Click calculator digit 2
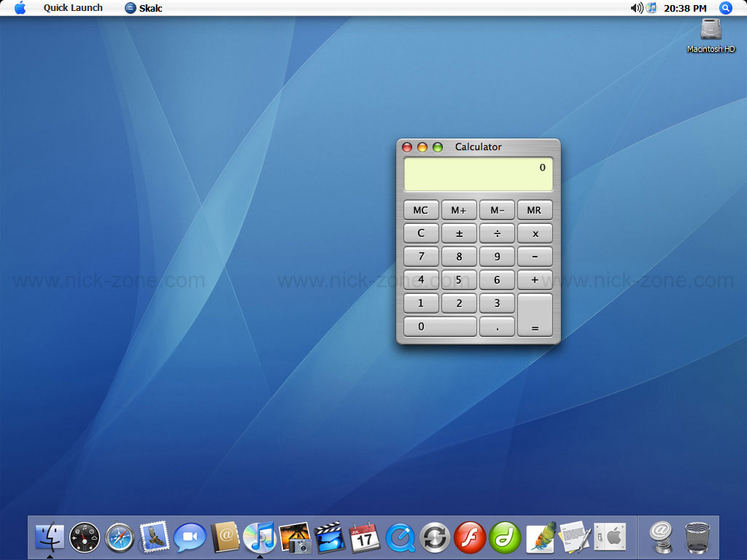 coord(459,303)
